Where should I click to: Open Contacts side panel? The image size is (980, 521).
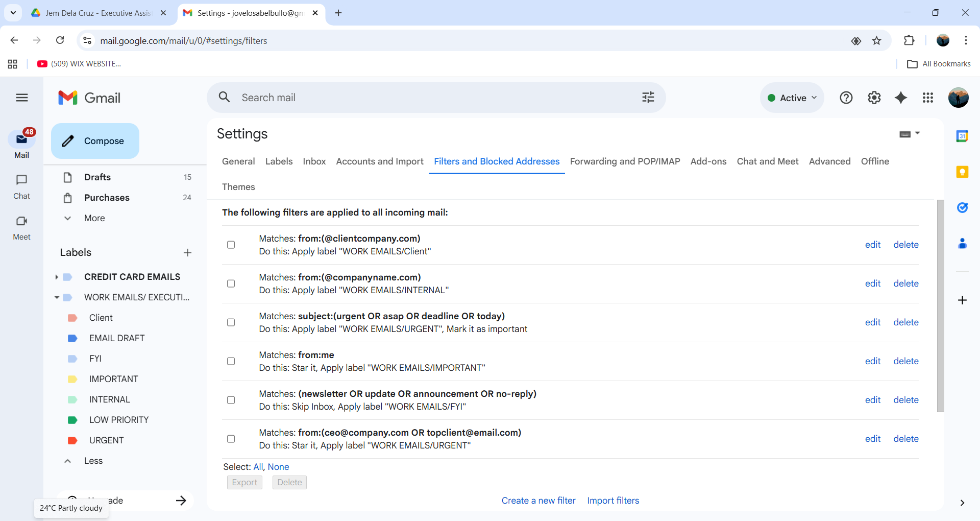(962, 243)
